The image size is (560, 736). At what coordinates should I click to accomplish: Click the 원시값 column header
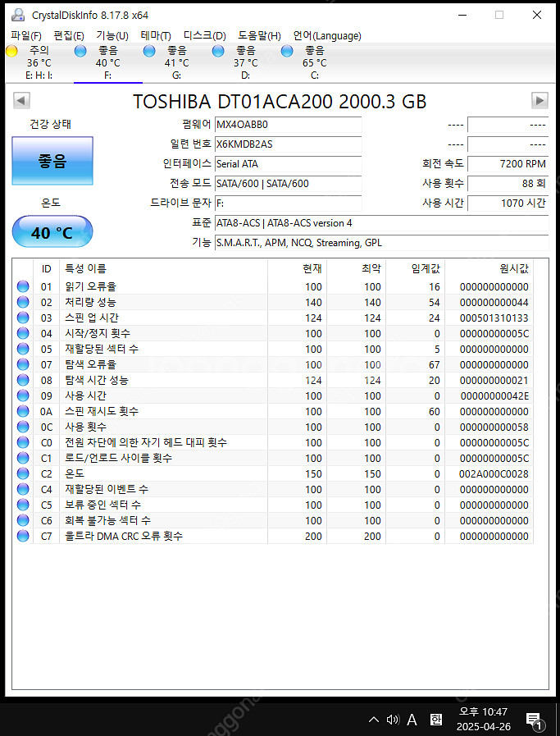tap(489, 268)
